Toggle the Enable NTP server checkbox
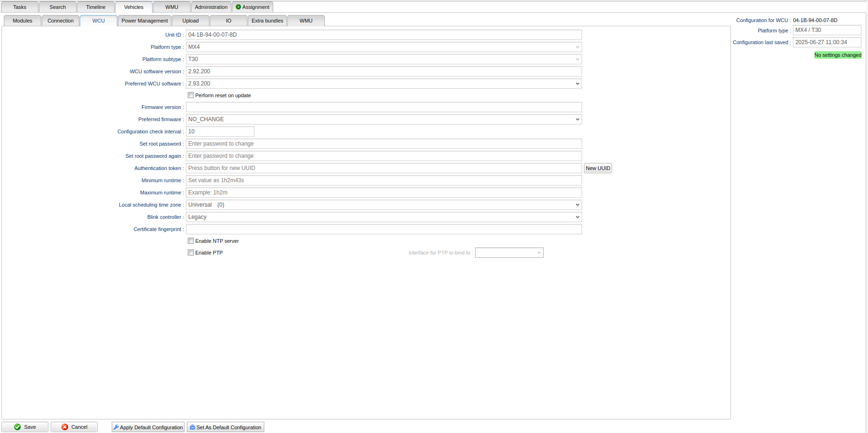 (x=191, y=241)
